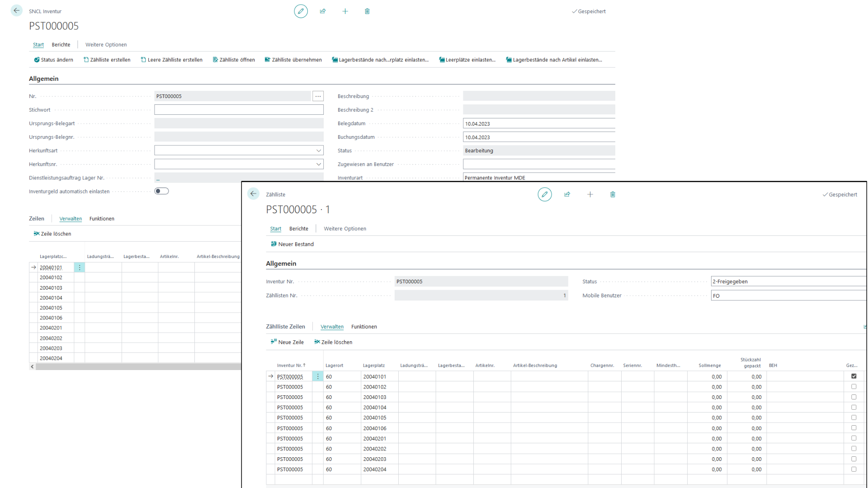Sort by Inventur Nr. column header

pos(291,365)
